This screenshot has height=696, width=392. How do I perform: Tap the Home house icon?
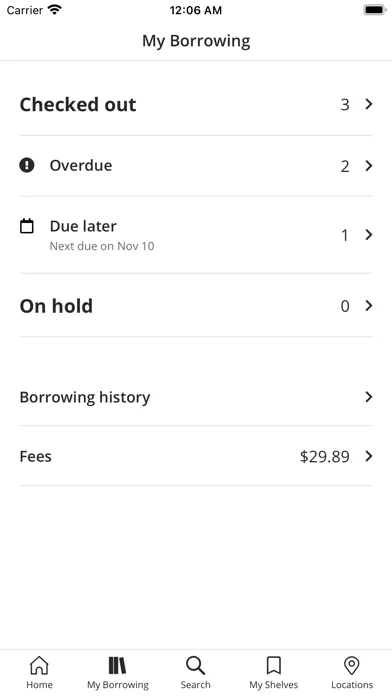tap(39, 665)
